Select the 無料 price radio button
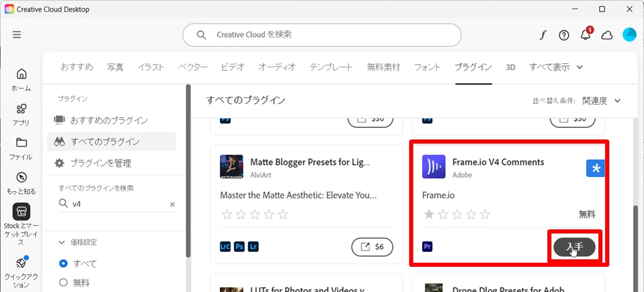Screen dimensions: 644x292 (x=63, y=282)
